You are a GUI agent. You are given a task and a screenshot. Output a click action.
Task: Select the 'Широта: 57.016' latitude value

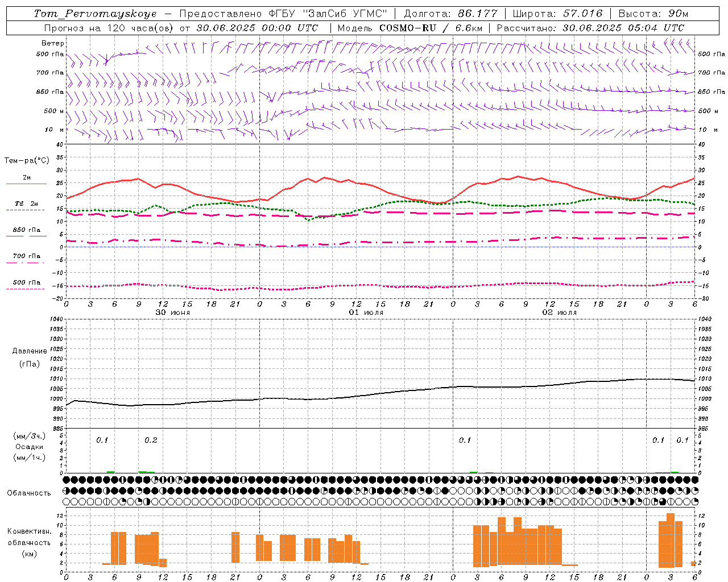point(557,14)
